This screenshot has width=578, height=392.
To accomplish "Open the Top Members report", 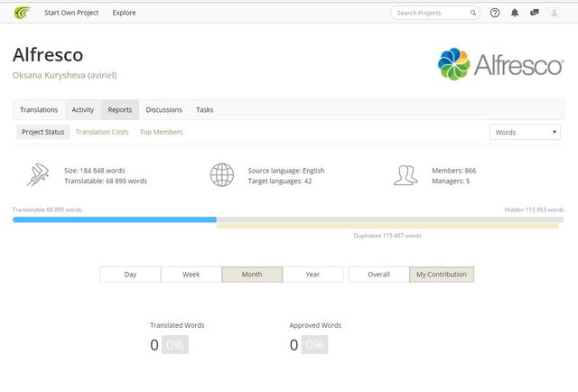I will (x=162, y=132).
